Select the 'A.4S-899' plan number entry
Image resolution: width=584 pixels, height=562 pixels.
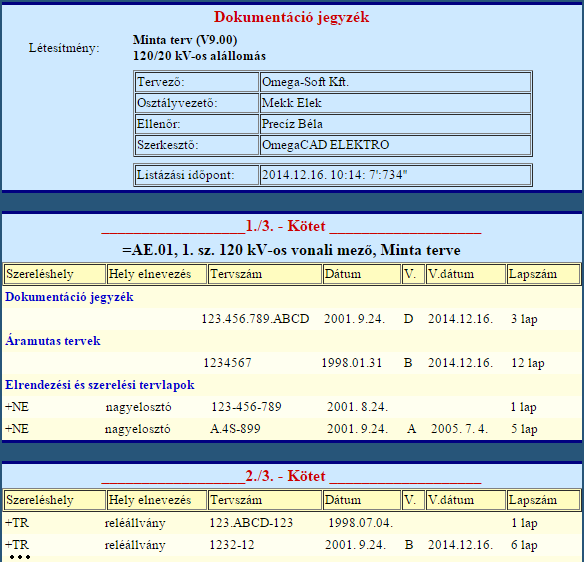(235, 429)
